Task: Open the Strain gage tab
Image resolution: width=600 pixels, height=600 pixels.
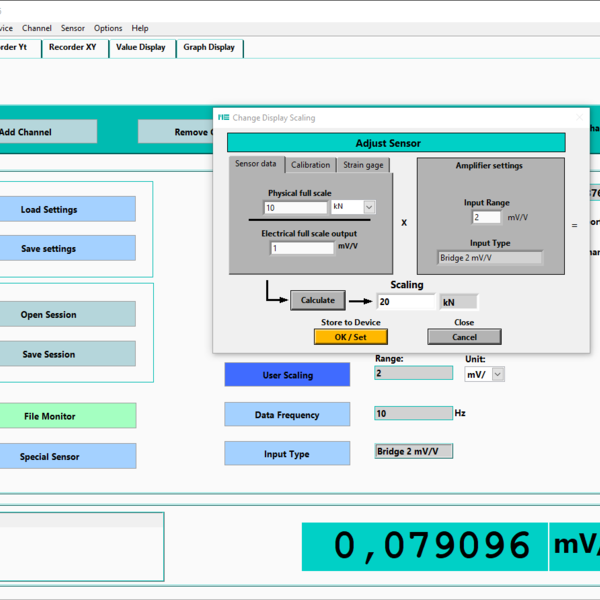Action: pos(363,165)
